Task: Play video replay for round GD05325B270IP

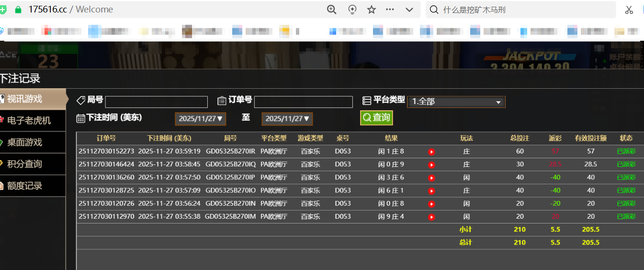Action: [x=431, y=178]
